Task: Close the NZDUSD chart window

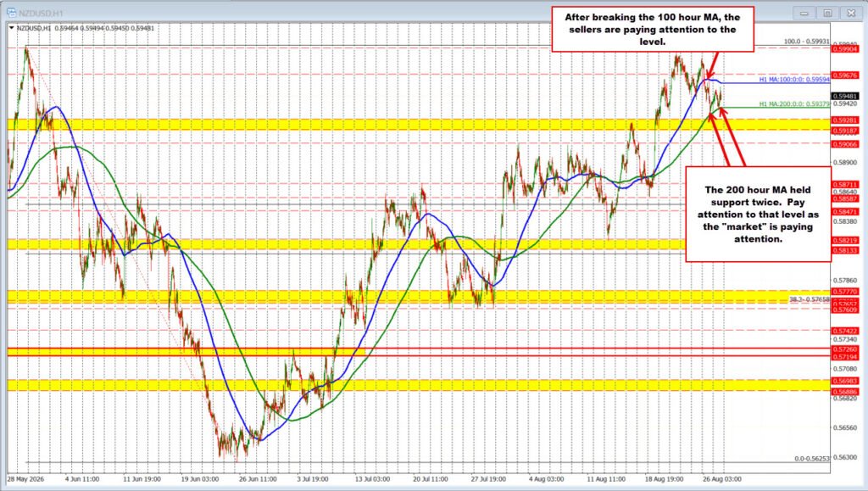Action: coord(850,13)
